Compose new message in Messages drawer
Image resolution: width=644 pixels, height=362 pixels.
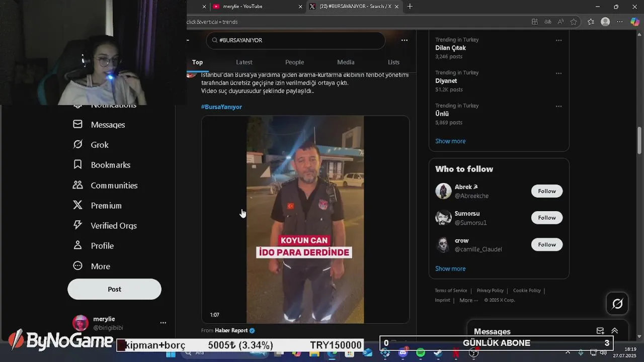tap(600, 331)
